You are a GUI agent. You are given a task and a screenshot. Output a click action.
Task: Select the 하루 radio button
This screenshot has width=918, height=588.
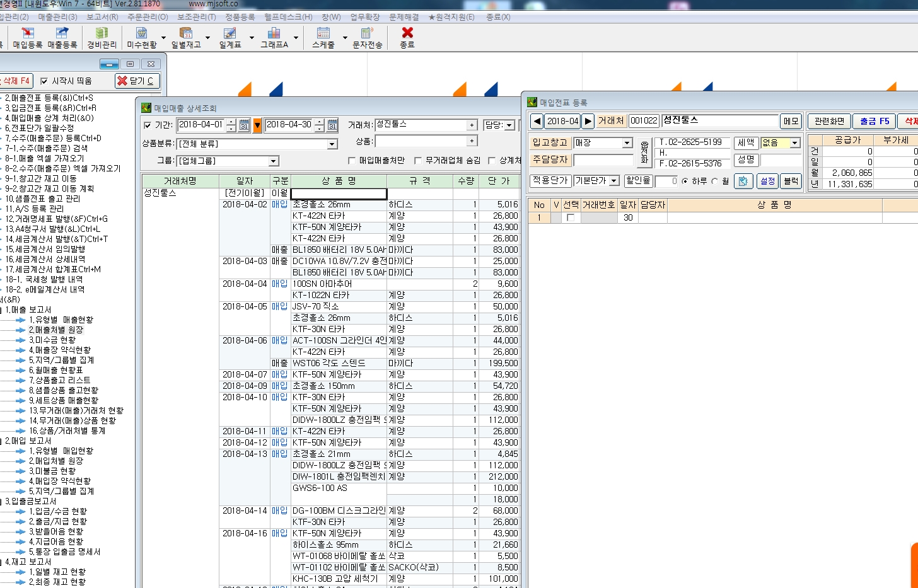click(685, 182)
